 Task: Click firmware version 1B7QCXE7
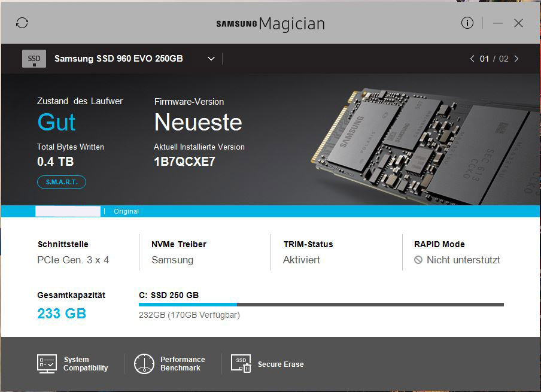tap(184, 162)
